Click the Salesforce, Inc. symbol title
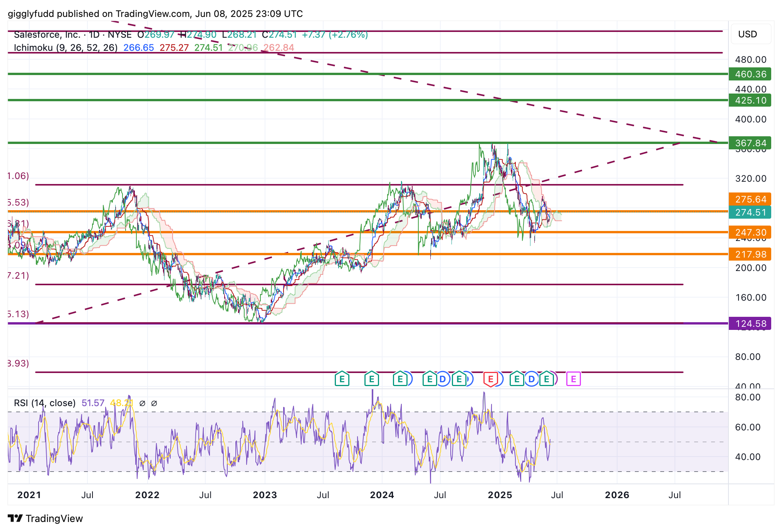Image resolution: width=782 pixels, height=532 pixels. click(47, 35)
